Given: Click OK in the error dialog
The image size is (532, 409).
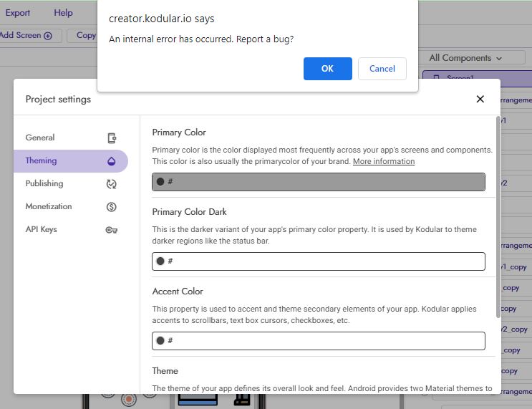Looking at the screenshot, I should pyautogui.click(x=327, y=69).
